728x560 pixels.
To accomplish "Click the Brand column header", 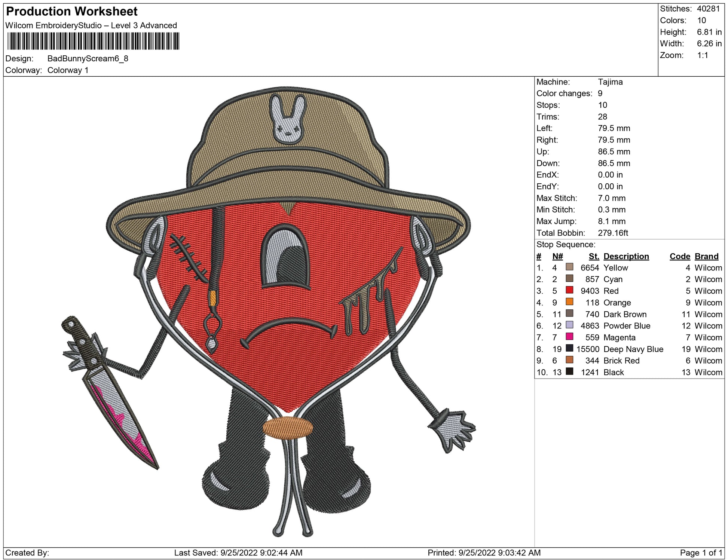I will pos(706,256).
